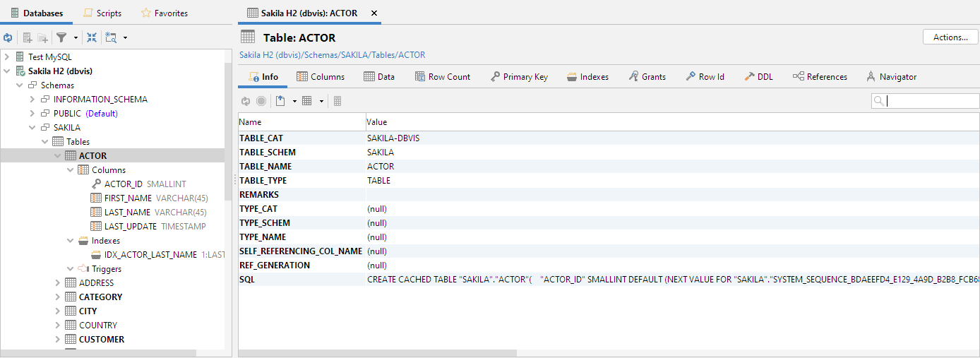Click the grid view icon in Info toolbar
The height and width of the screenshot is (358, 980).
(x=307, y=101)
